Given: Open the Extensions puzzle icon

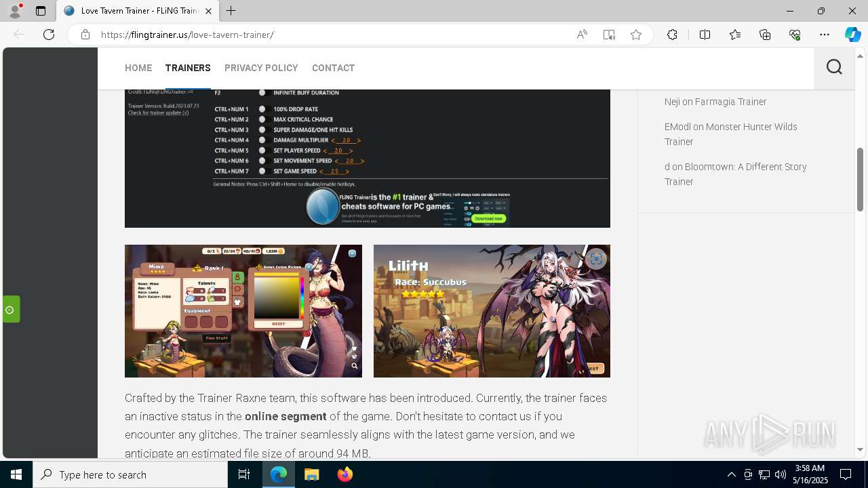Looking at the screenshot, I should pos(672,35).
